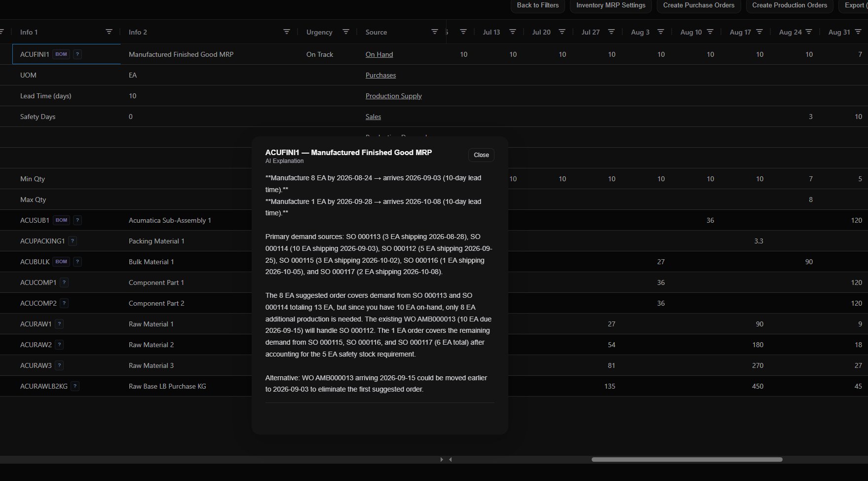Viewport: 868px width, 481px height.
Task: Select the ACUCOMP2 item name
Action: 38,303
